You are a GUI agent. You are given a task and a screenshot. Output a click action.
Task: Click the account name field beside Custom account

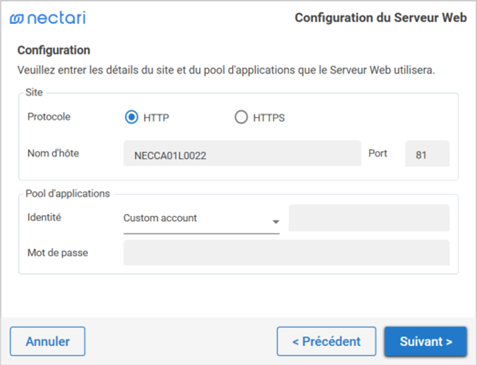[x=369, y=218]
